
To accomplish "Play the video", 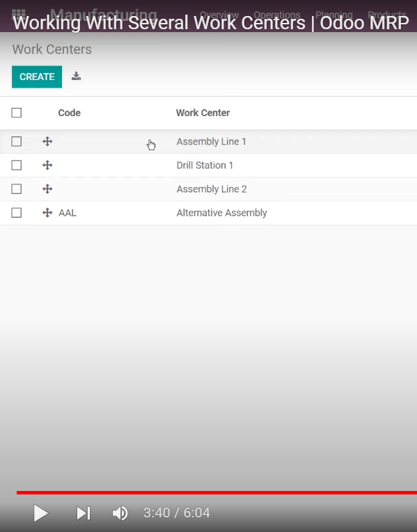I will pos(41,513).
